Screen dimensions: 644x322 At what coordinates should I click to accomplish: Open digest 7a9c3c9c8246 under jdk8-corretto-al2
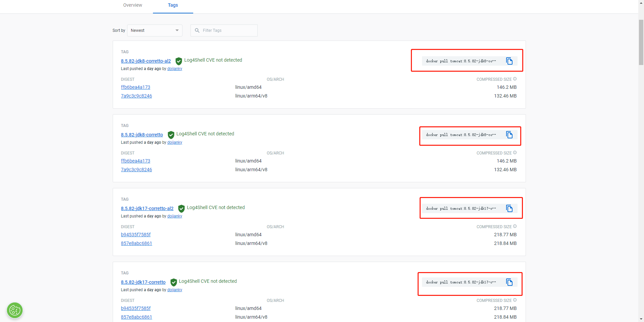click(x=137, y=96)
